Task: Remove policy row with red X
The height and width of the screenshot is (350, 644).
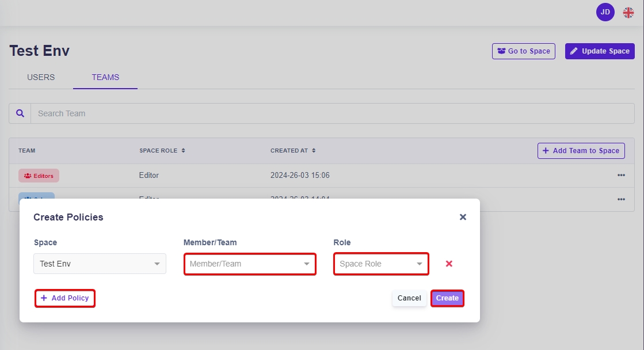Action: click(449, 264)
